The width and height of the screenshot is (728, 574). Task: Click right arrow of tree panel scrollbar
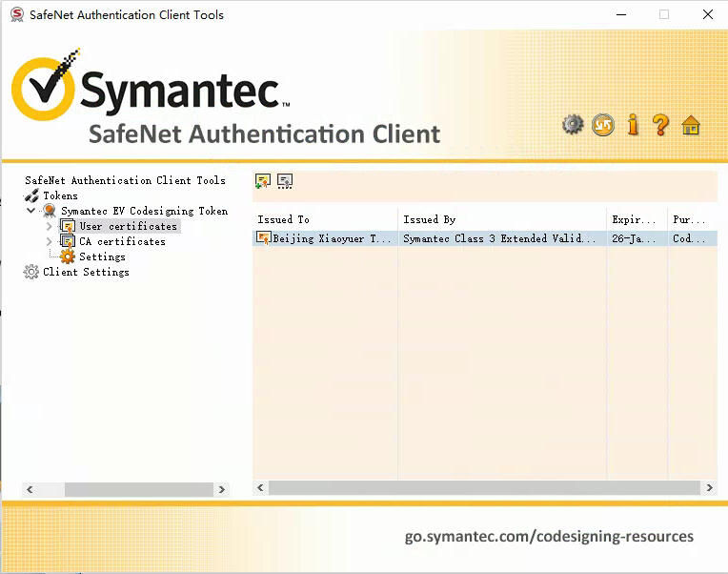point(222,489)
